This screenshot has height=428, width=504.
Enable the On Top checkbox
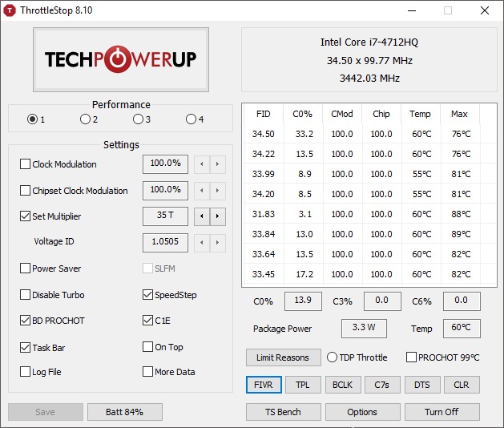148,346
